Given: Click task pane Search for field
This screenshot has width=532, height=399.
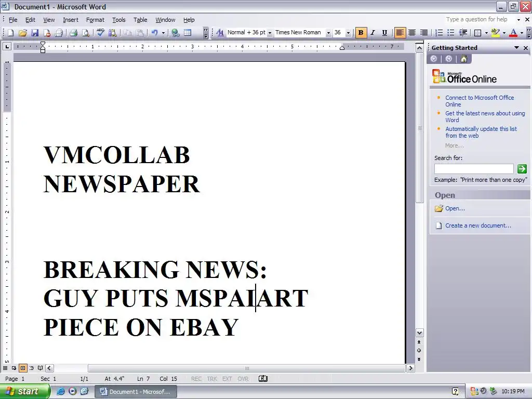Looking at the screenshot, I should (x=474, y=169).
